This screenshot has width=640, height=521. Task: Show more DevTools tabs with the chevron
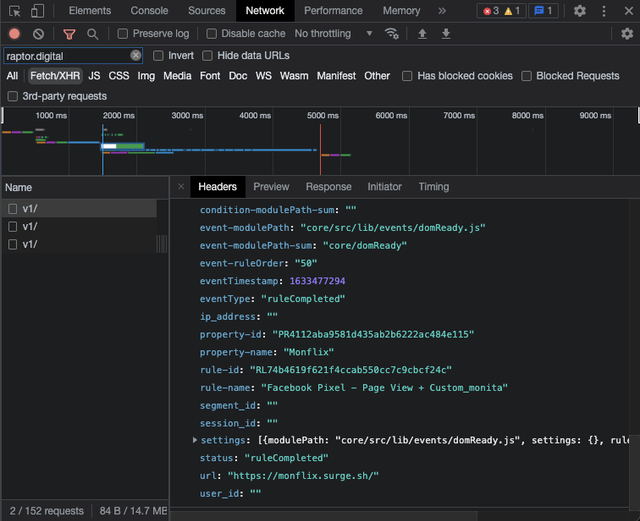pyautogui.click(x=442, y=11)
